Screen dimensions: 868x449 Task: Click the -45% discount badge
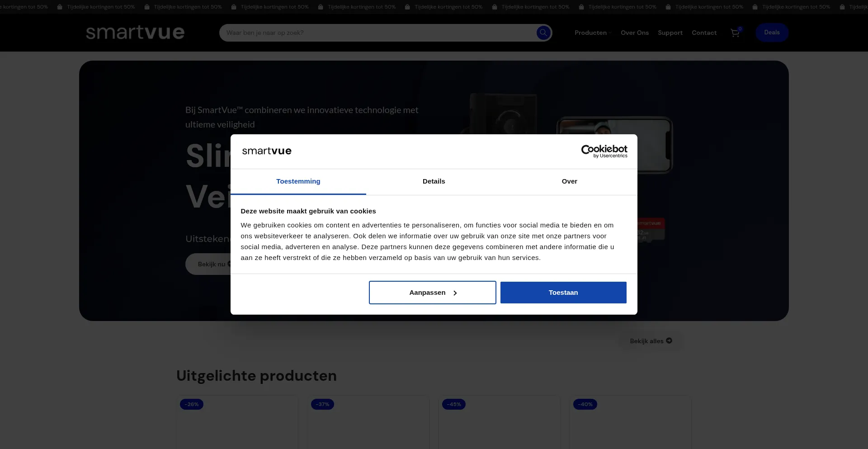pos(454,404)
